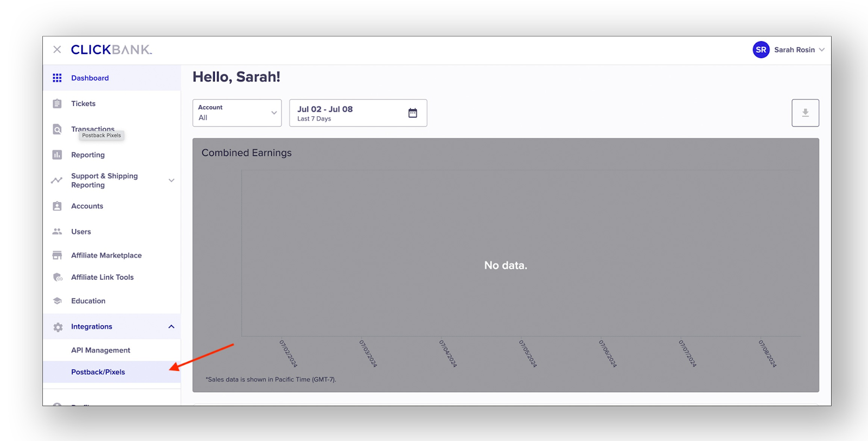Collapse the Integrations menu section
Viewport: 868px width, 441px height.
click(171, 326)
